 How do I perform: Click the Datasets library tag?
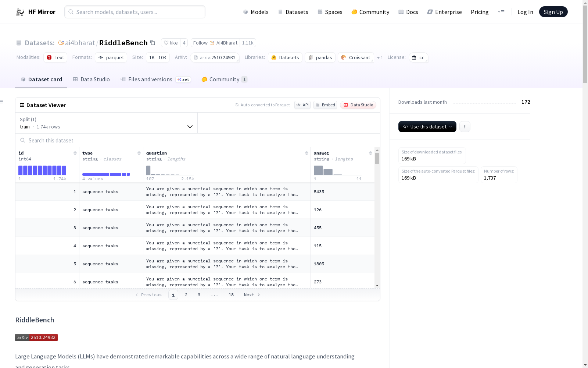285,57
